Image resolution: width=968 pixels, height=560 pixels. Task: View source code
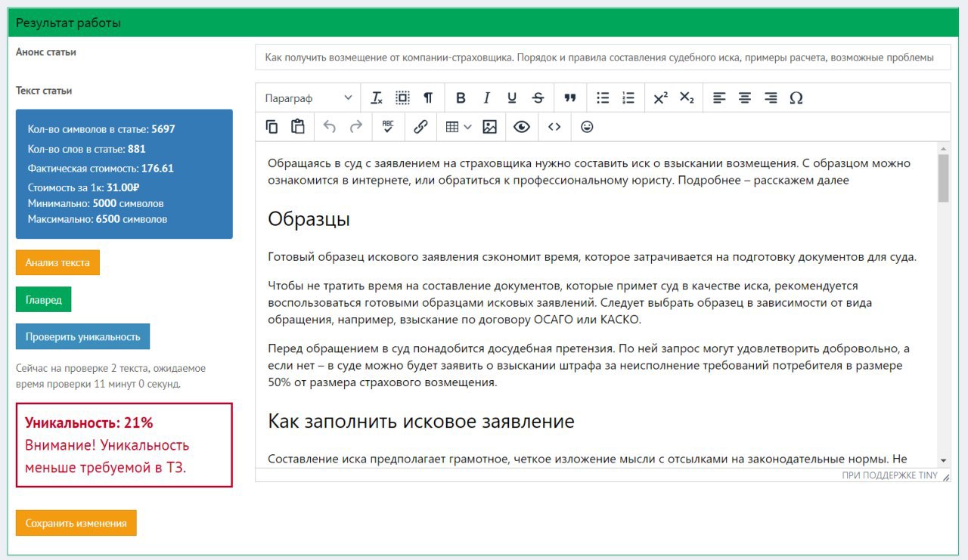554,127
